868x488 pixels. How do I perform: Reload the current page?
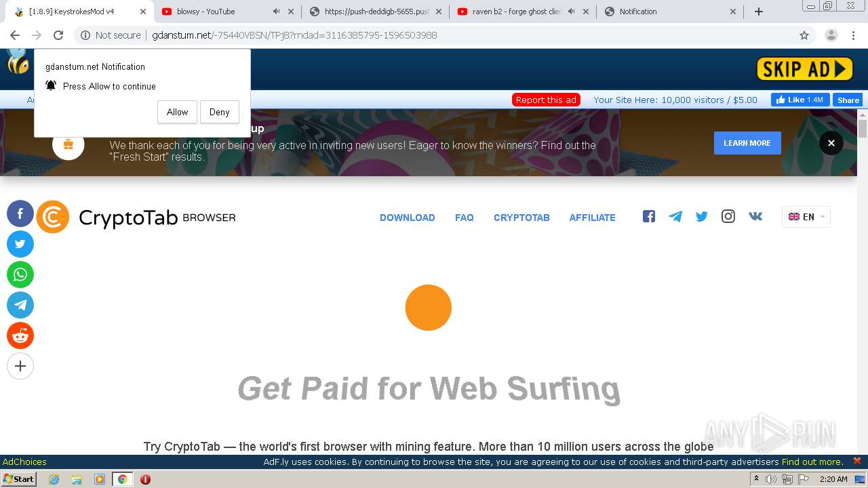coord(58,35)
